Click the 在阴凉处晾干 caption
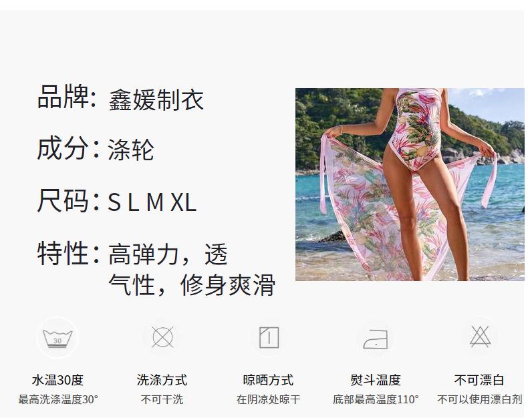The image size is (528, 420). pyautogui.click(x=269, y=399)
